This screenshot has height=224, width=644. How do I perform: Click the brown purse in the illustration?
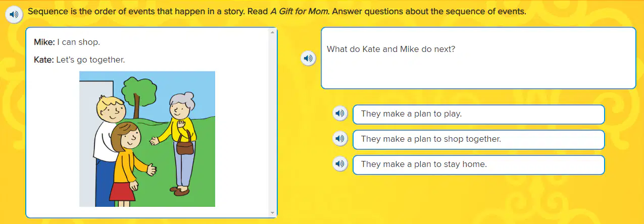coord(184,145)
